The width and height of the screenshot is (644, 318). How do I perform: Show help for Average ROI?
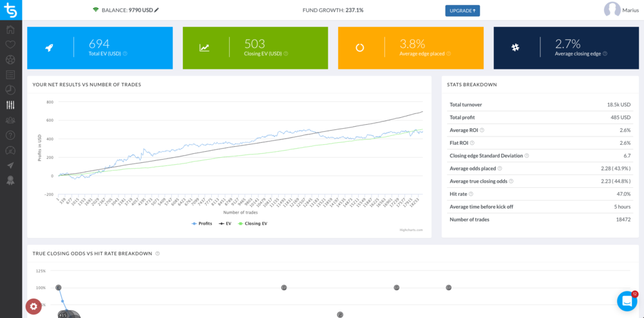tap(482, 130)
